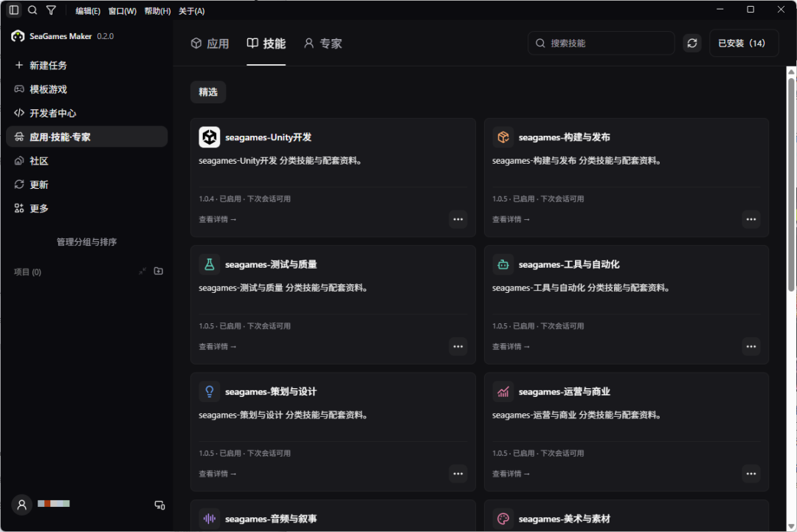Switch to the 技能 tab
The width and height of the screenshot is (797, 532).
point(266,44)
